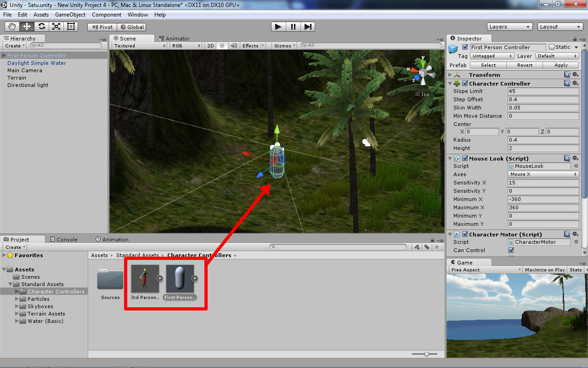This screenshot has width=588, height=368.
Task: Open Character Motor help book icon
Action: (x=567, y=234)
